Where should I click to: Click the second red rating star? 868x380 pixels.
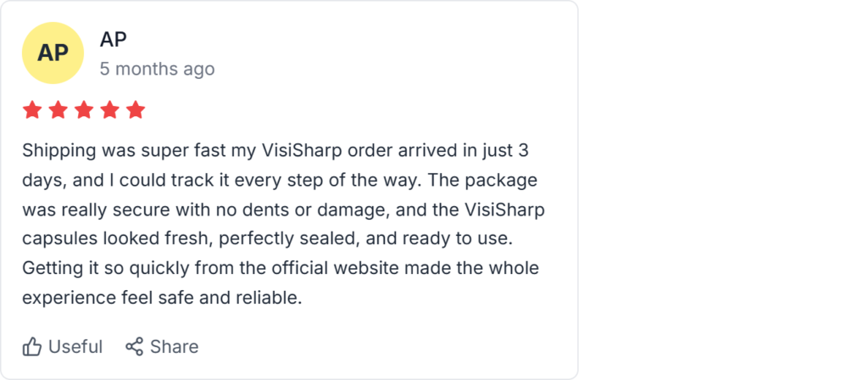(x=58, y=110)
